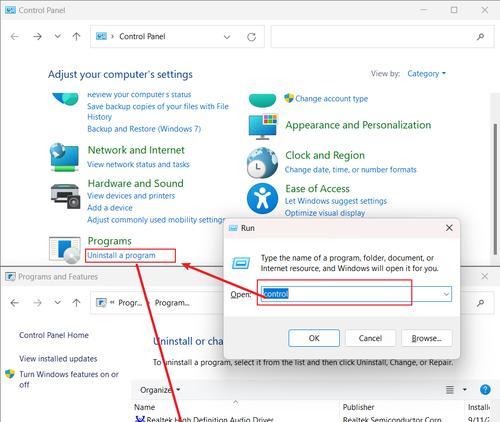
Task: Go up one level in Control Panel window
Action: click(76, 36)
